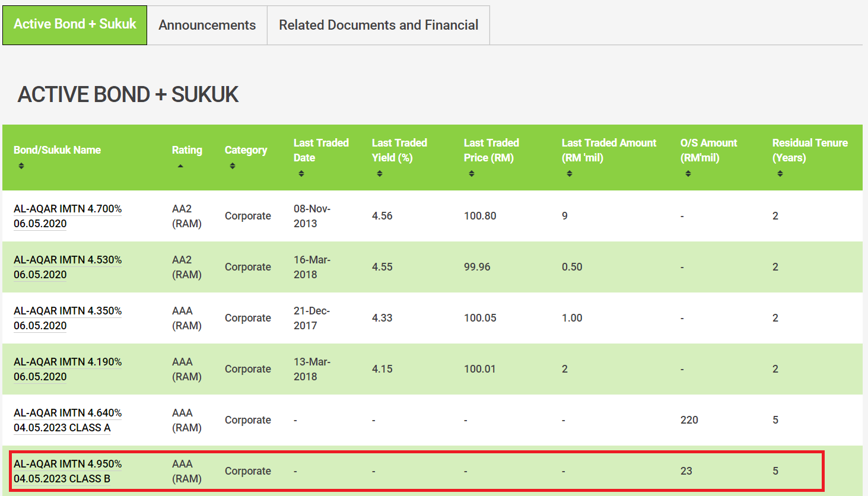
Task: Select yield value 4.55
Action: pyautogui.click(x=382, y=267)
